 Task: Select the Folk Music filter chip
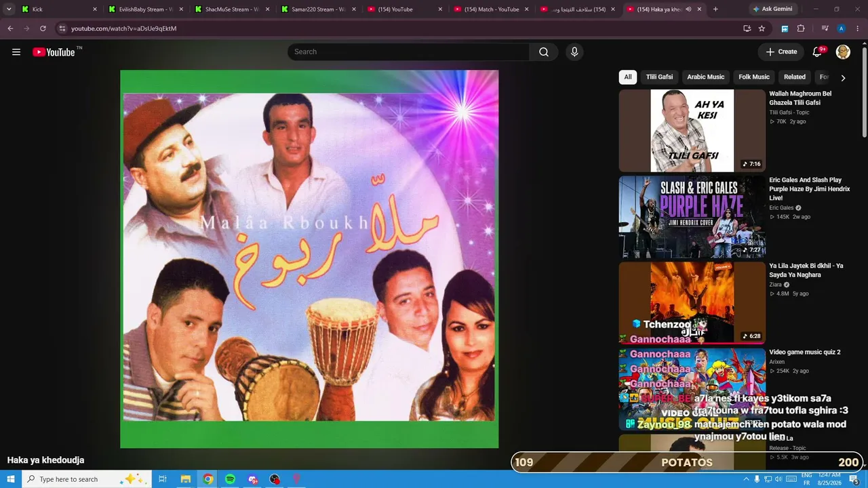(x=754, y=77)
